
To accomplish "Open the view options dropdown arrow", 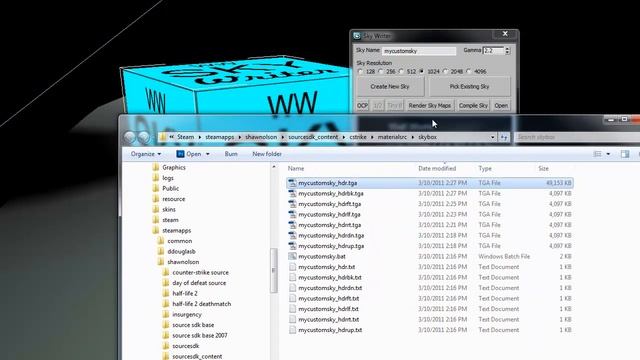I will [x=608, y=154].
